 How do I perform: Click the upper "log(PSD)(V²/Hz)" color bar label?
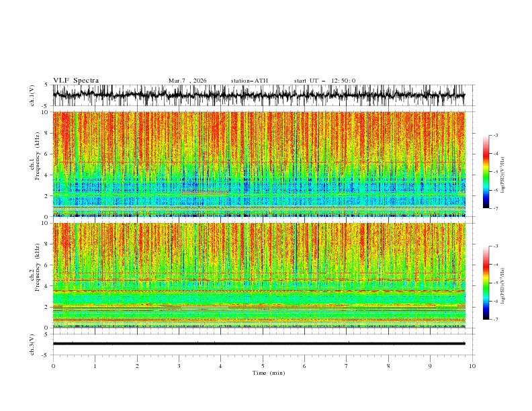[x=502, y=175]
